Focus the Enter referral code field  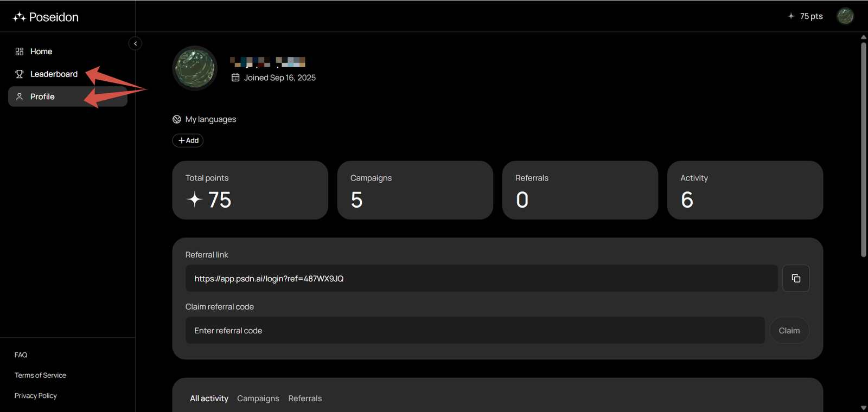[475, 331]
